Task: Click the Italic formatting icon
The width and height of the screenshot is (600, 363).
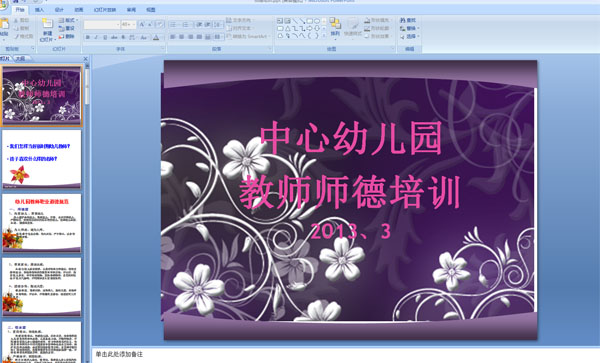Action: [x=96, y=37]
